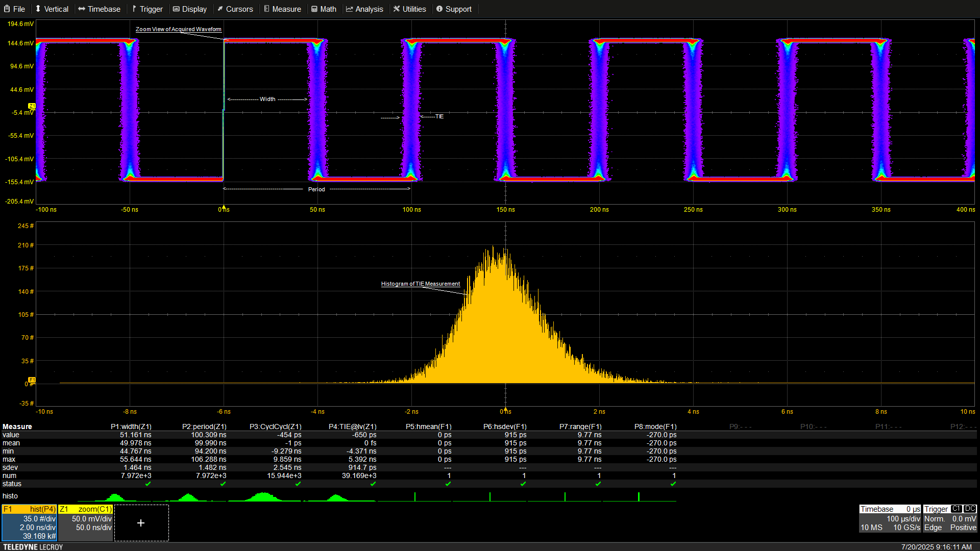
Task: Open the Timebase descriptor box
Action: click(x=890, y=519)
